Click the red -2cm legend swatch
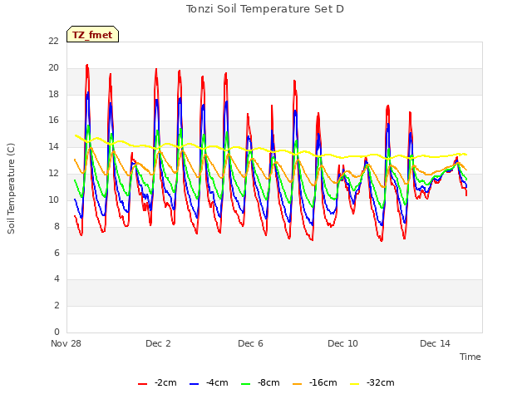Screen dimensions: 532x399 coord(142,384)
